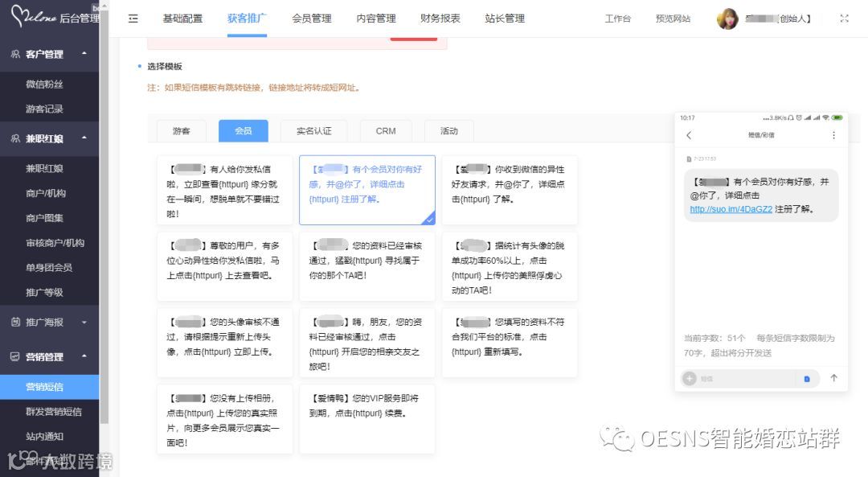Go to 工作台 link
This screenshot has width=868, height=477.
point(618,19)
